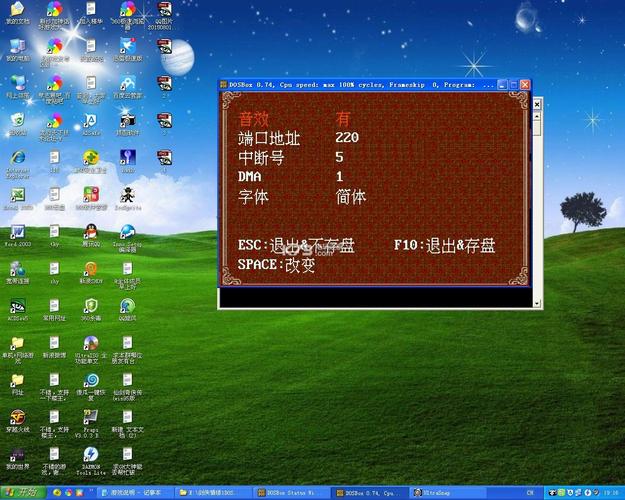Click the system tray clock
This screenshot has height=500, width=625.
point(610,493)
